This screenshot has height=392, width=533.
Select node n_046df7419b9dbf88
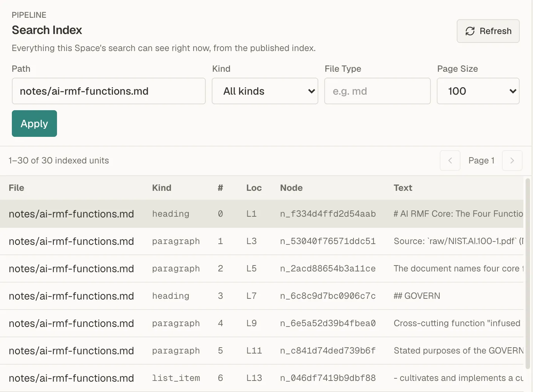[328, 378]
